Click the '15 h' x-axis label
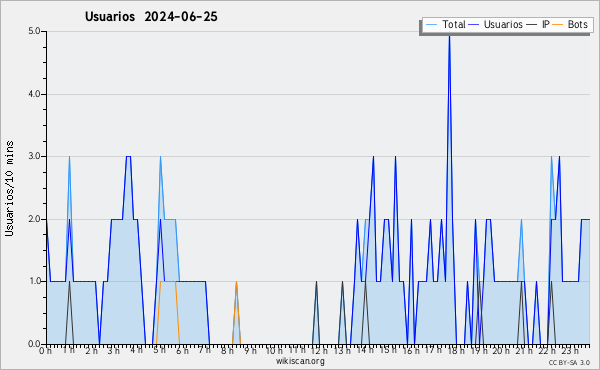The width and height of the screenshot is (600, 370). point(388,350)
